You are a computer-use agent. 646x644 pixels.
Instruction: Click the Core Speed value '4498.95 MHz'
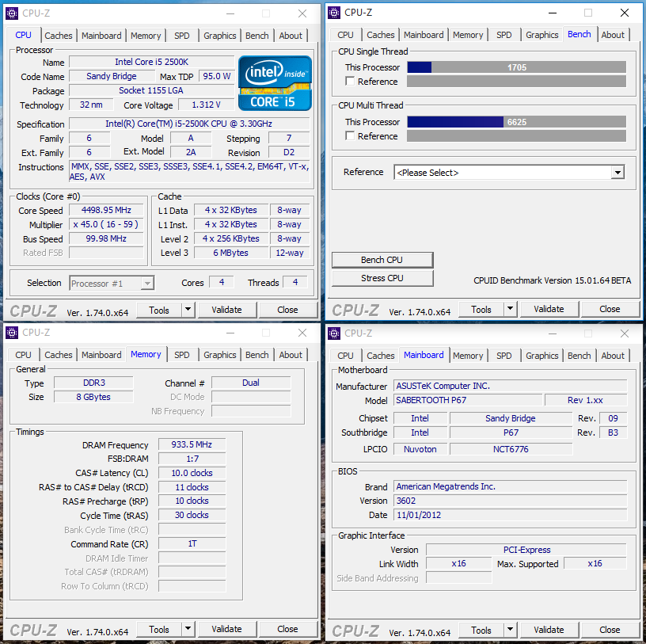tap(106, 210)
